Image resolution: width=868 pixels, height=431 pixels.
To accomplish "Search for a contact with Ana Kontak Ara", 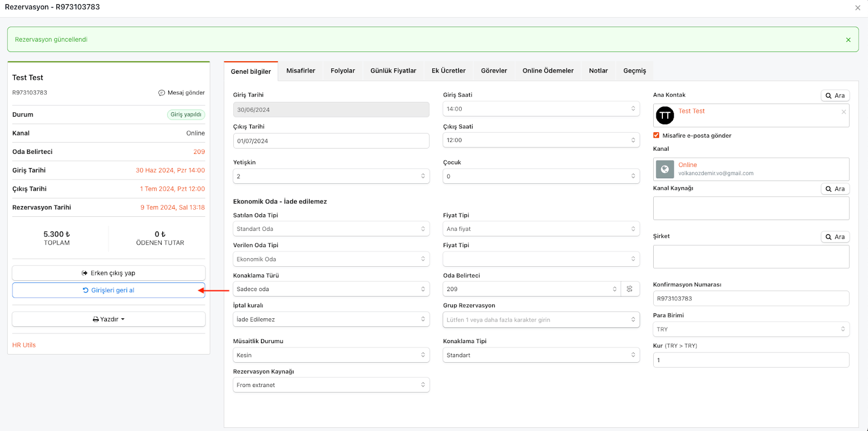I will coord(835,95).
